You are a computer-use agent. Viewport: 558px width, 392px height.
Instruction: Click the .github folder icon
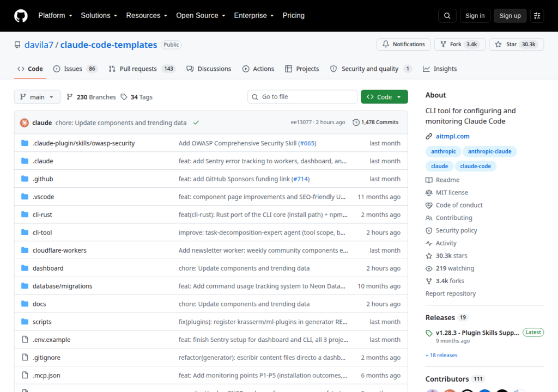click(x=25, y=179)
